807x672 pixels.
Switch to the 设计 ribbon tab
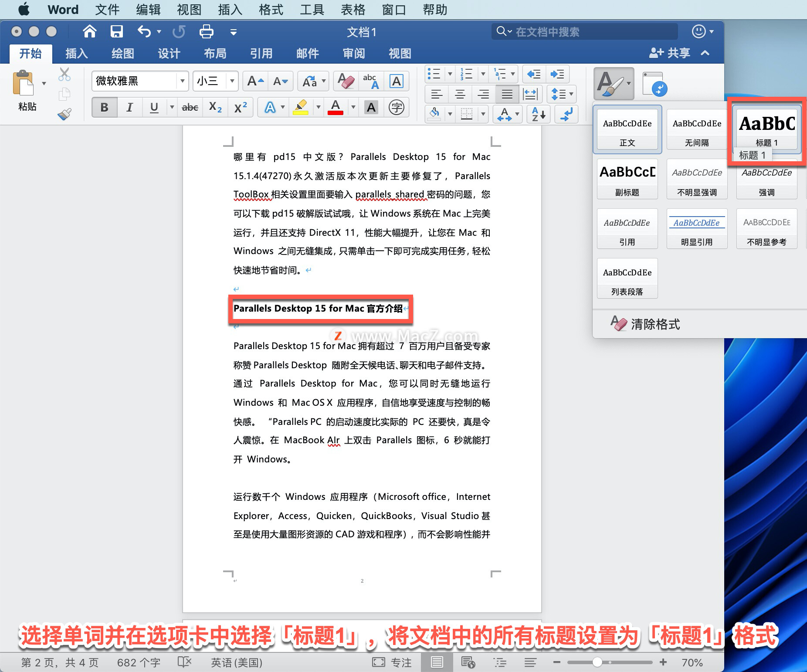click(x=169, y=54)
